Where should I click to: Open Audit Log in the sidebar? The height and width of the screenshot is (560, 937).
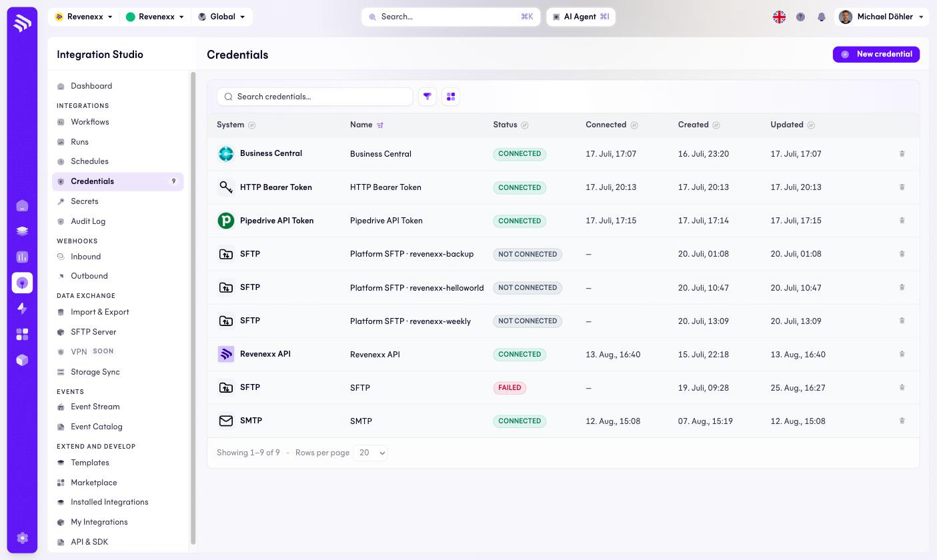[x=88, y=221]
